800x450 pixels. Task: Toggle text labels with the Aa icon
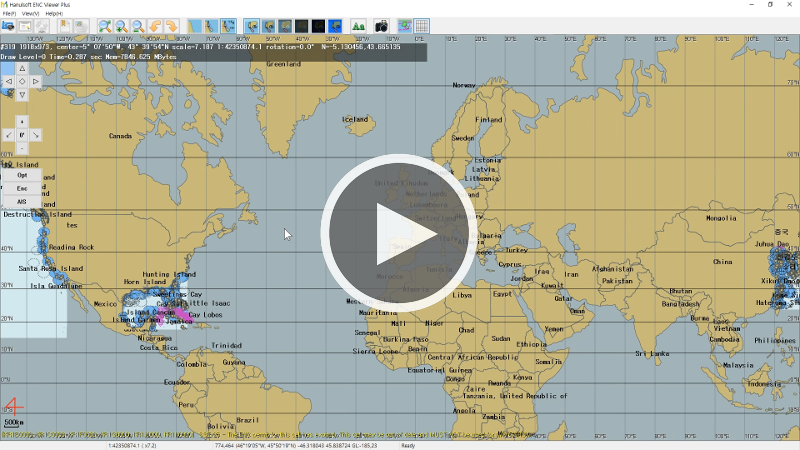point(358,26)
